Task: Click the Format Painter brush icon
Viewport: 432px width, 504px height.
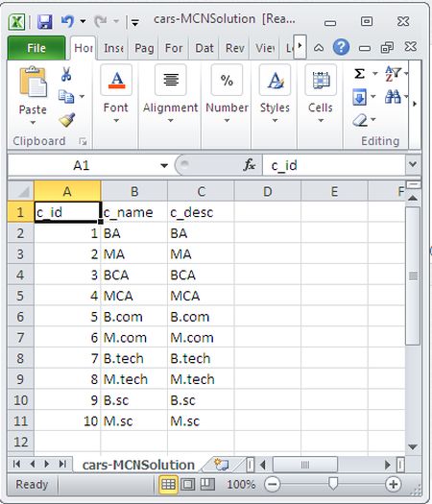Action: tap(67, 120)
